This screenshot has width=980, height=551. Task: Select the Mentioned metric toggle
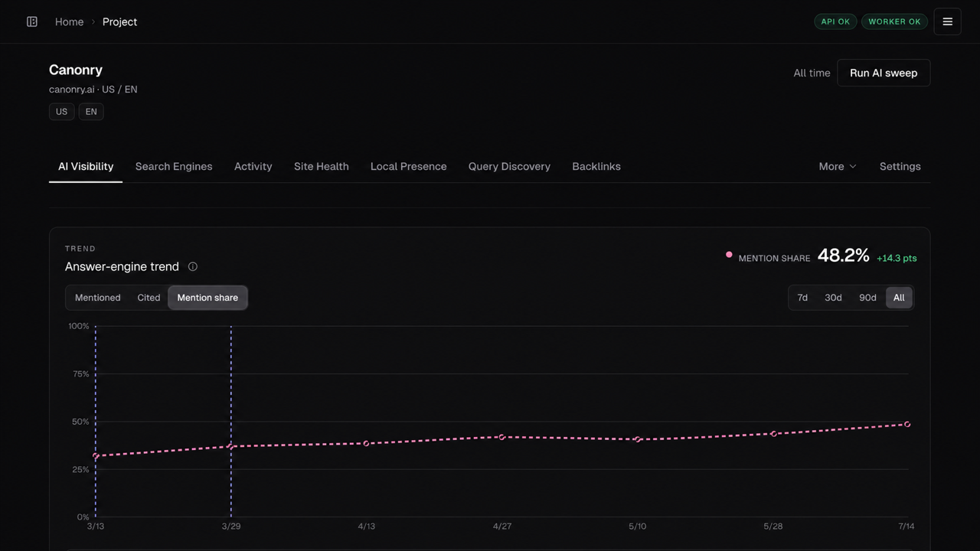click(x=97, y=298)
